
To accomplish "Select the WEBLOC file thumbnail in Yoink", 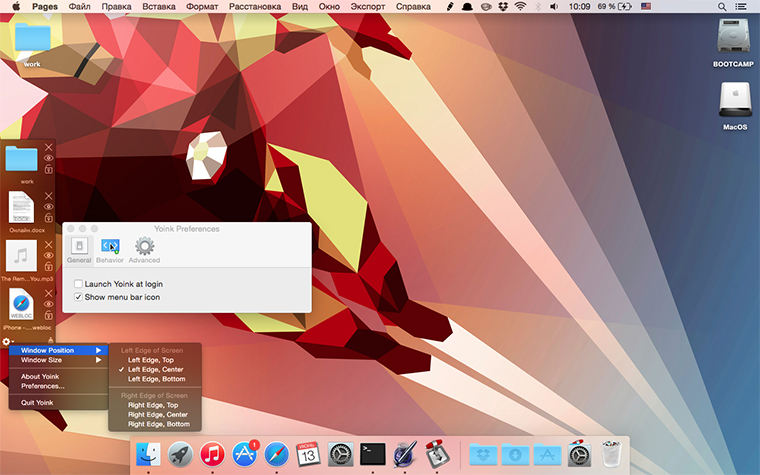I will (x=21, y=303).
